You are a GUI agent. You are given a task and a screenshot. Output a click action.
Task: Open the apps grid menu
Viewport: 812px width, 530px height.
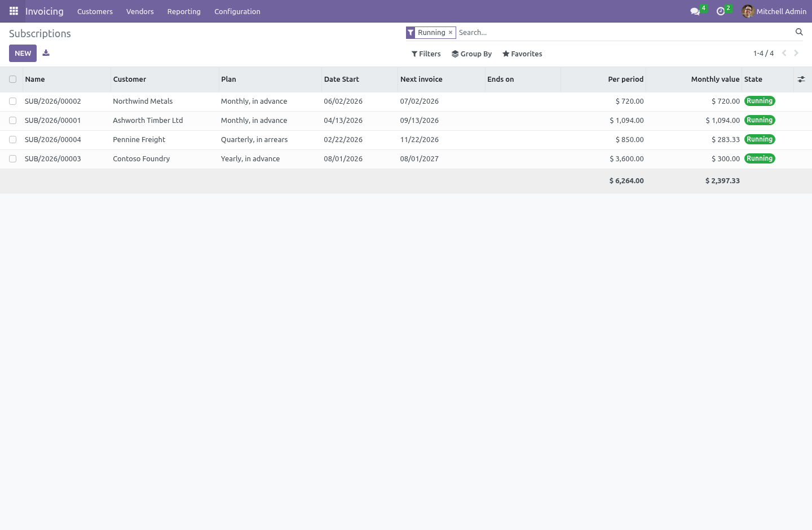14,11
